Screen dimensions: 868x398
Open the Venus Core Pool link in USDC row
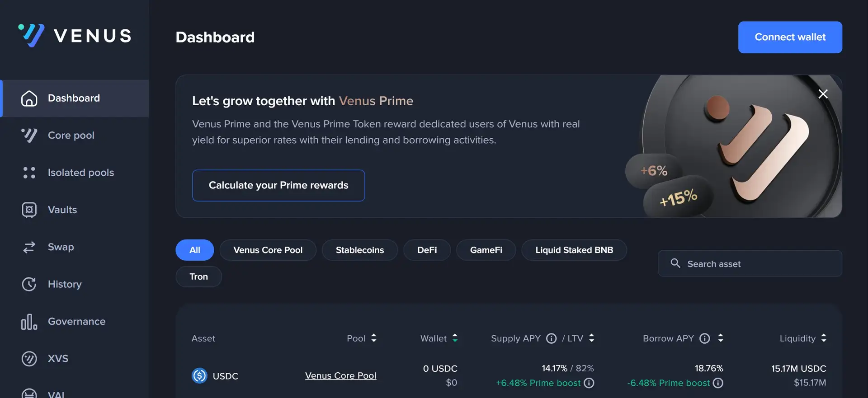coord(340,376)
